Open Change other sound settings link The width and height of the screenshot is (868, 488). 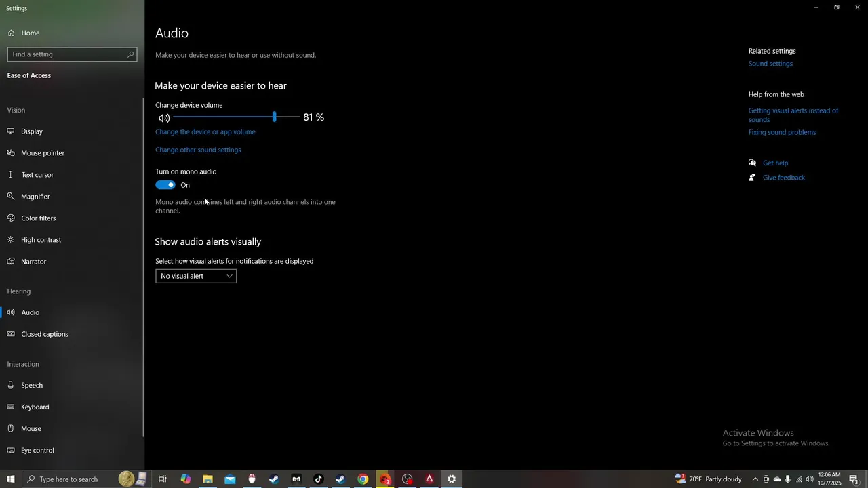[x=198, y=150]
